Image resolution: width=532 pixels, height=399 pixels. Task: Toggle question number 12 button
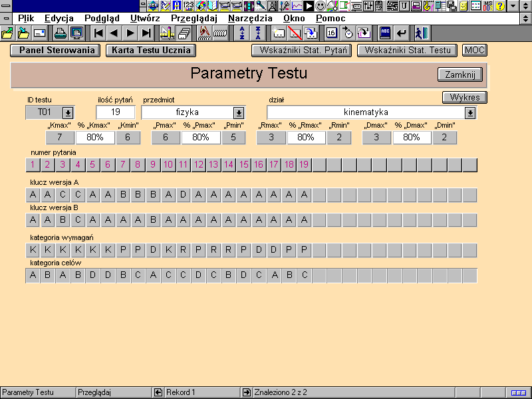[x=198, y=164]
